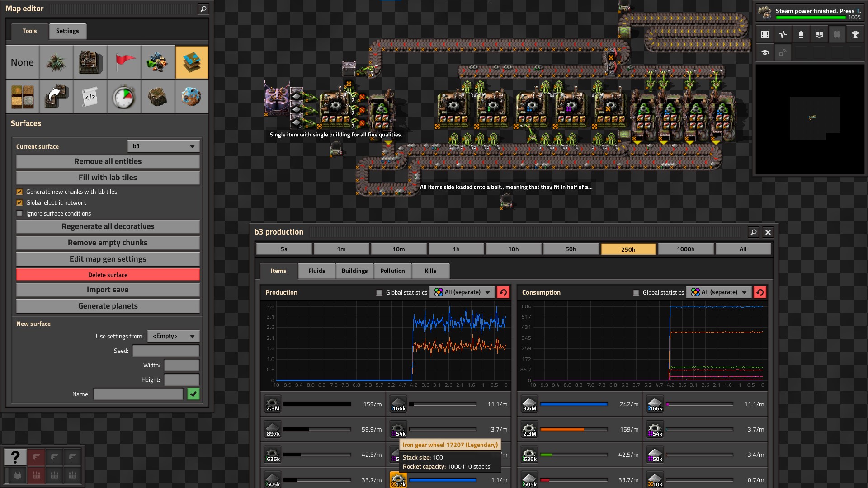This screenshot has width=868, height=488.
Task: Switch to the Fluids tab
Action: point(316,271)
